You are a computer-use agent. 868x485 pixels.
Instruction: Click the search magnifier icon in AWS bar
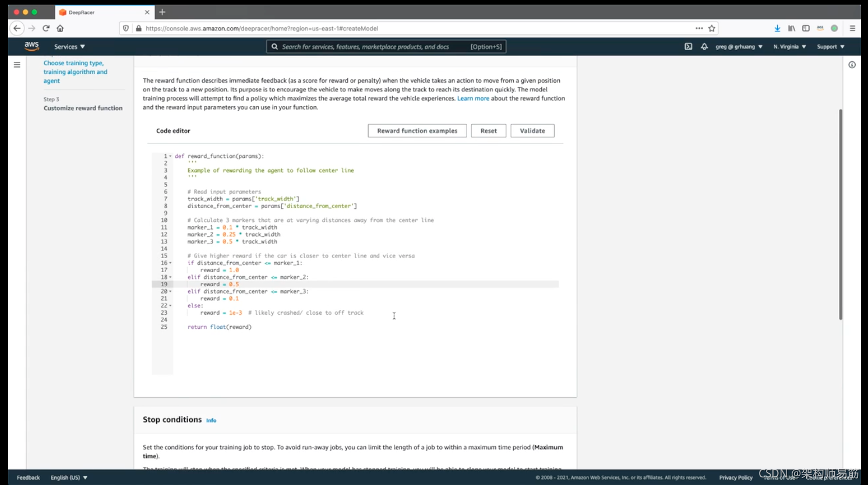click(275, 47)
